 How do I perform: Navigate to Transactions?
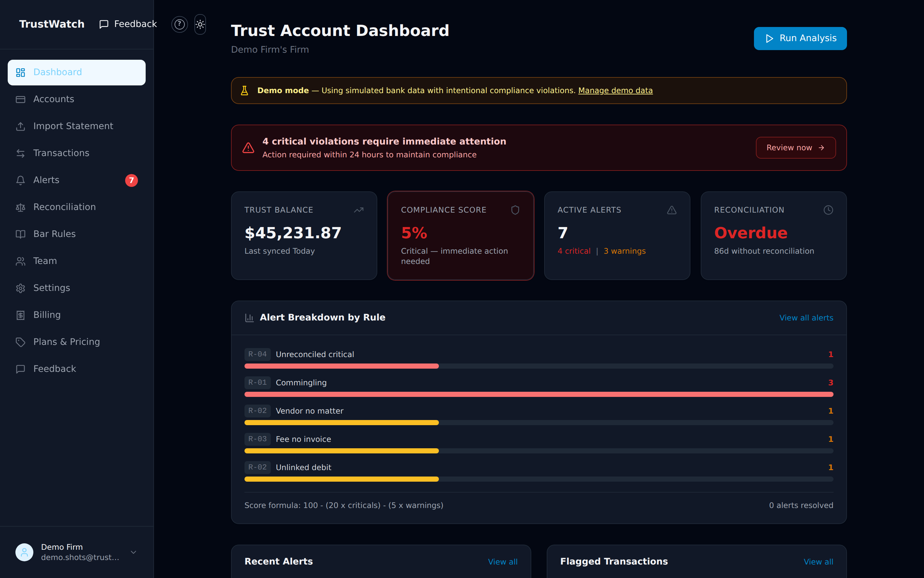click(76, 153)
